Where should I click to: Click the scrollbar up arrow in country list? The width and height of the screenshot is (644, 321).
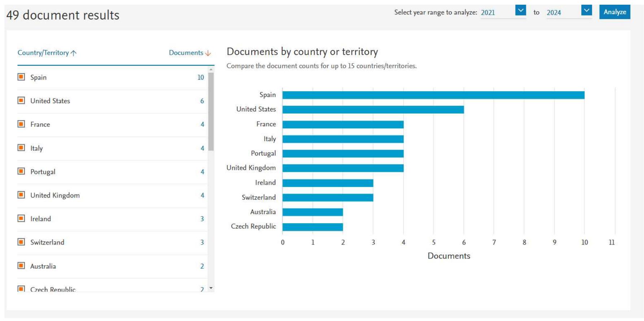(x=211, y=69)
